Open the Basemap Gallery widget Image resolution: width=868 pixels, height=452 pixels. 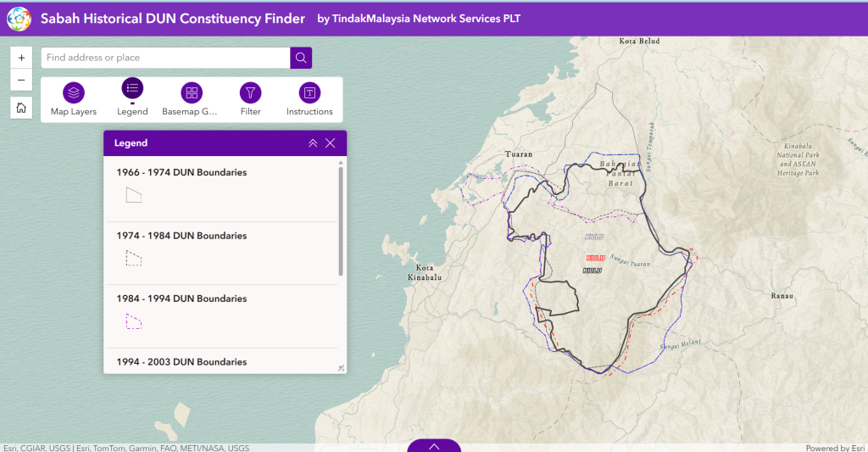[x=192, y=99]
